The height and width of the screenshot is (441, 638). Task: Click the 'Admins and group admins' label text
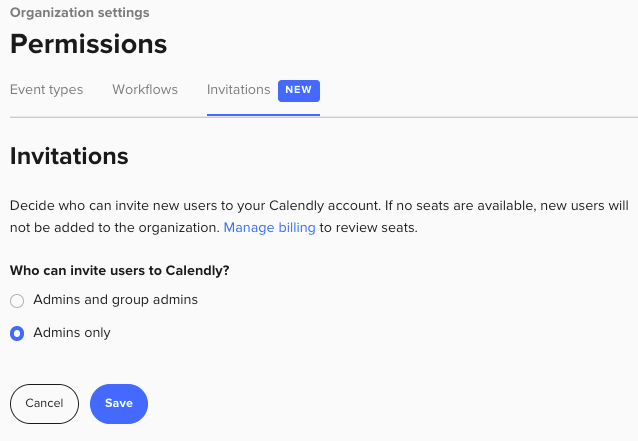(115, 300)
